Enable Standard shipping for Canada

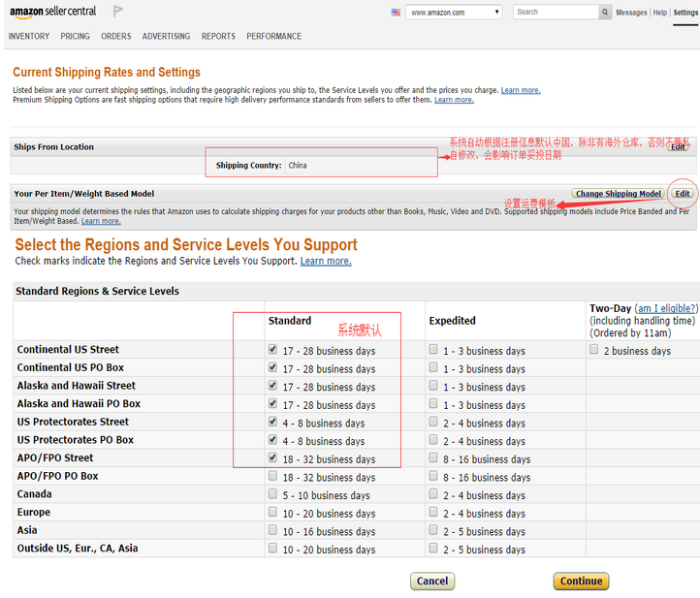272,493
